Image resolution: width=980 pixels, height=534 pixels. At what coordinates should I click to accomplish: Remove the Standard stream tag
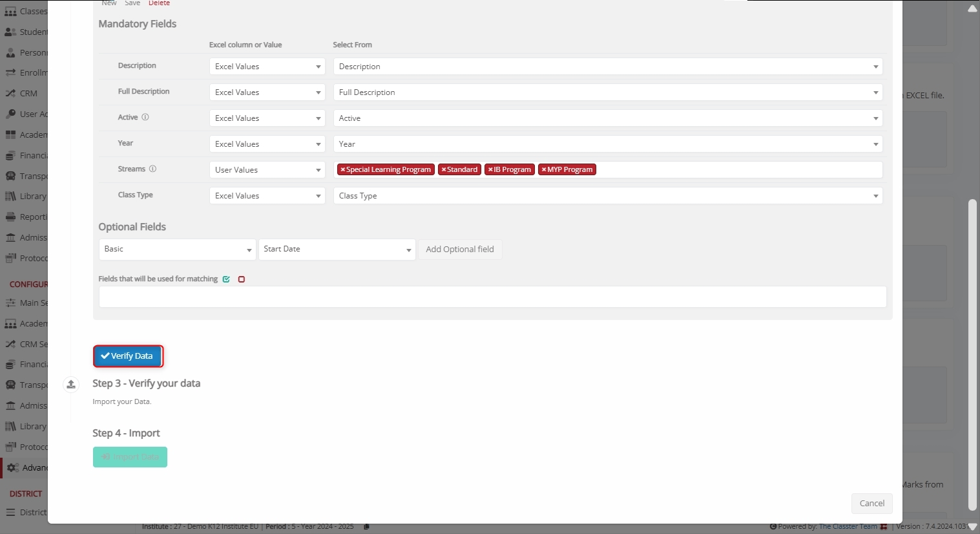coord(443,170)
